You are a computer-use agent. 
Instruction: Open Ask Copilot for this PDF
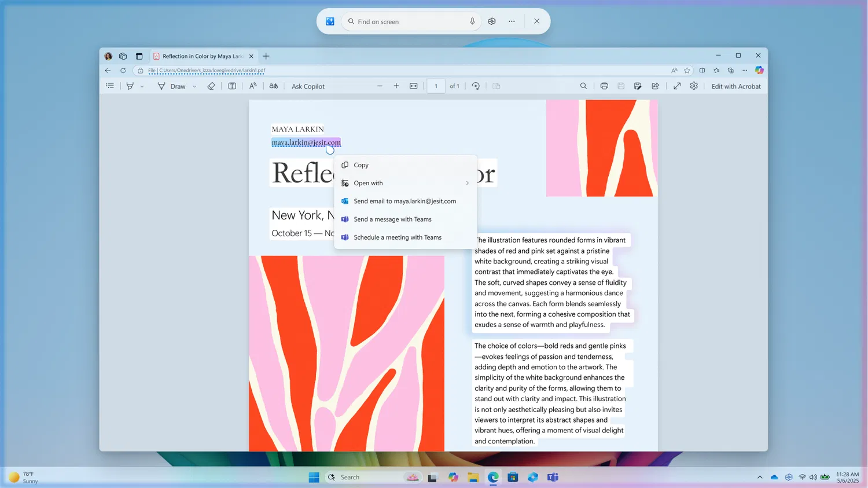pyautogui.click(x=308, y=86)
